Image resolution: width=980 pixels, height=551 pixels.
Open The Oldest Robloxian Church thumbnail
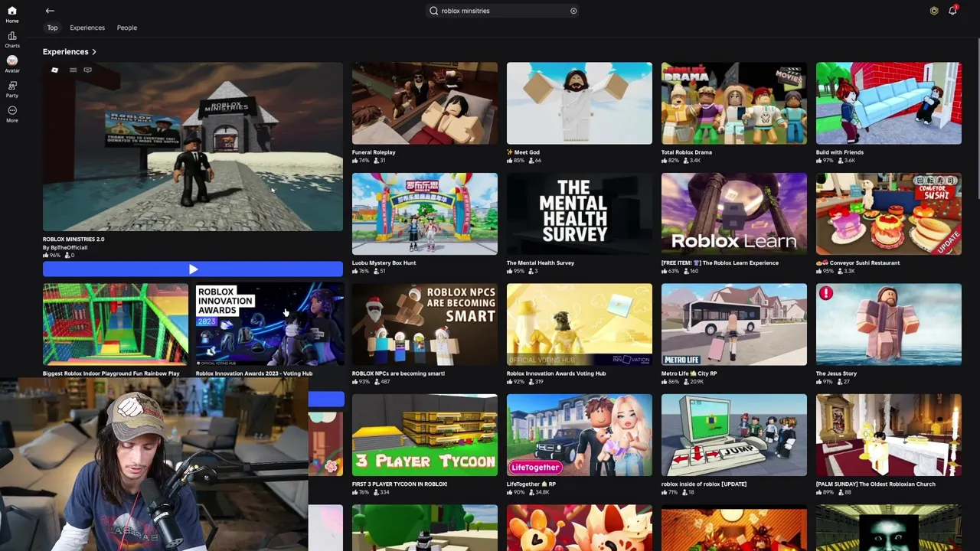pos(888,435)
